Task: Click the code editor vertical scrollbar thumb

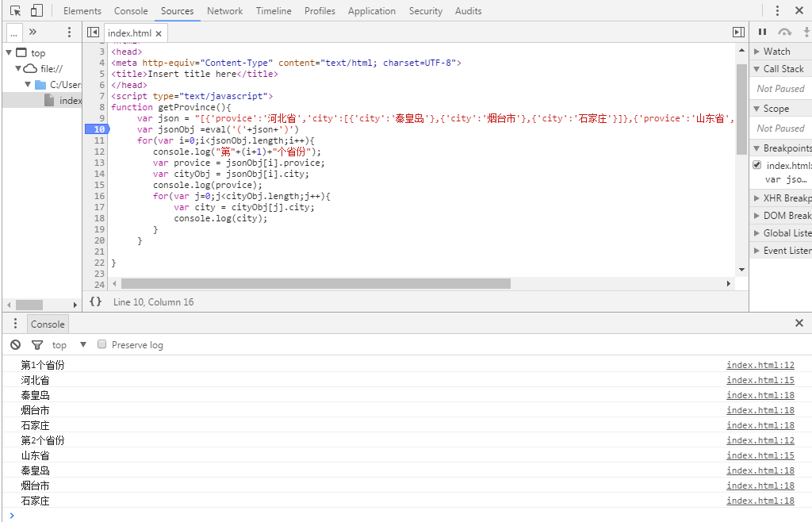Action: tap(741, 109)
